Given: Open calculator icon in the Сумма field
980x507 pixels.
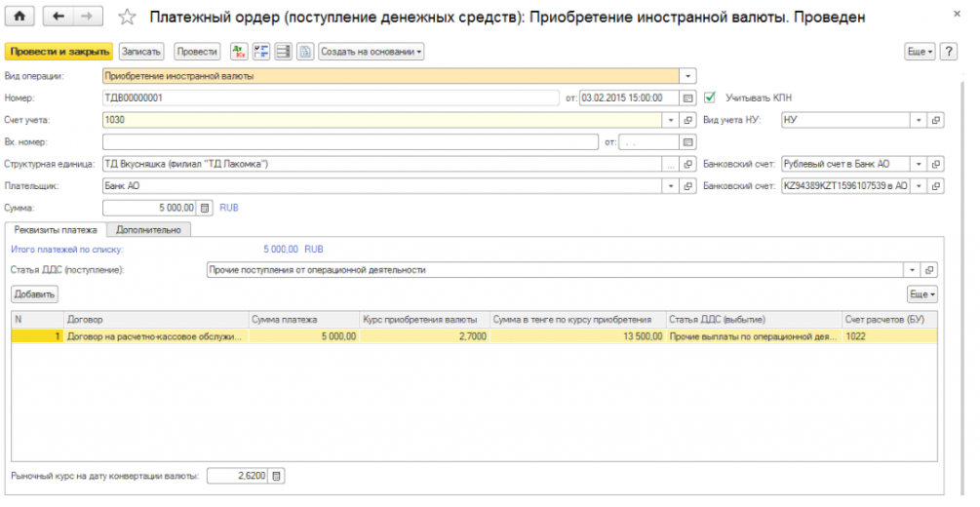Looking at the screenshot, I should 205,208.
